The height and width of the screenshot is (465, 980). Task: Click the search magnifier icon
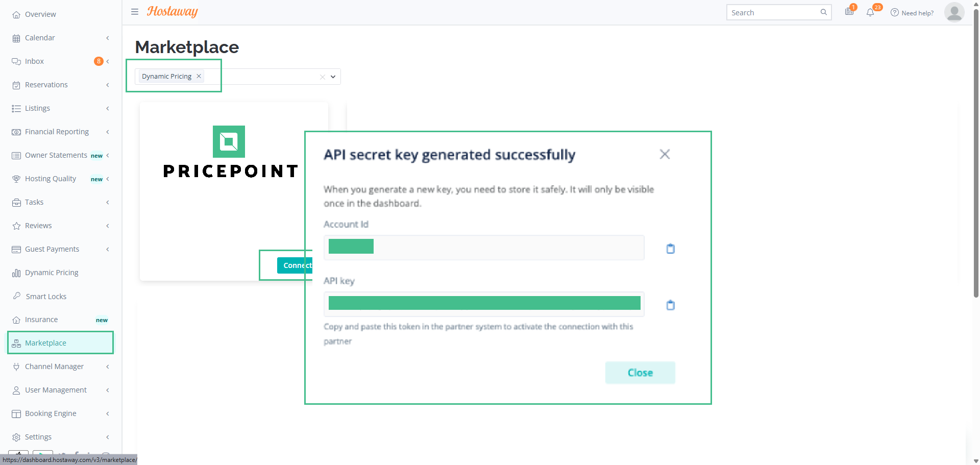(823, 12)
